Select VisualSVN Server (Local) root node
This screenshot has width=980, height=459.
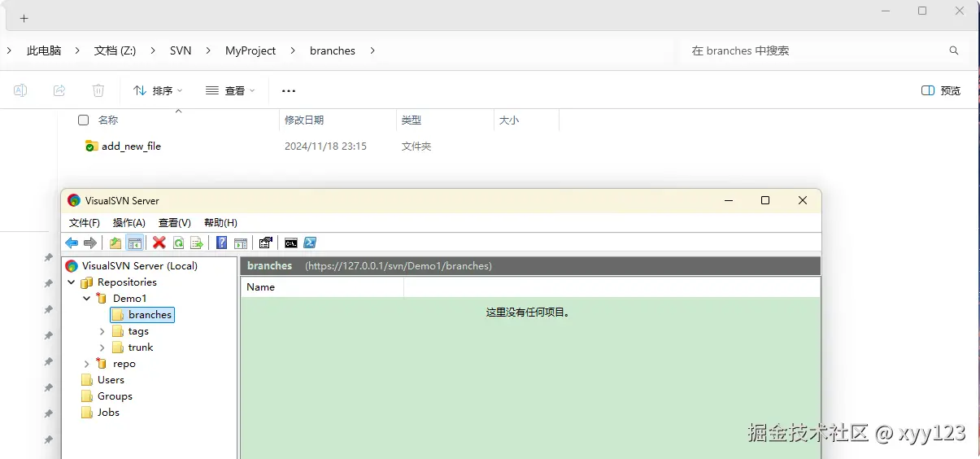[x=140, y=266]
